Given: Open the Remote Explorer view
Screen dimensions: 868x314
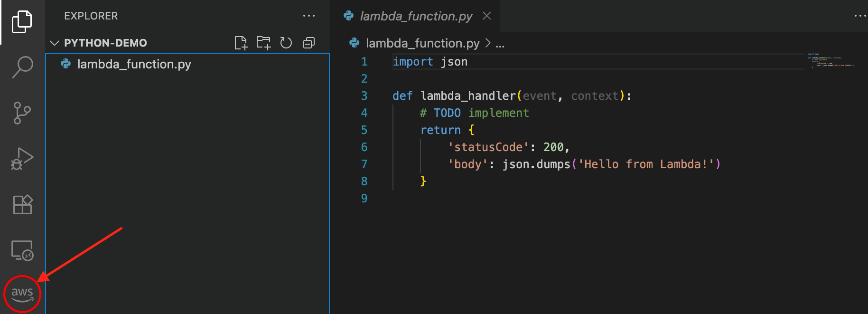Looking at the screenshot, I should [22, 250].
